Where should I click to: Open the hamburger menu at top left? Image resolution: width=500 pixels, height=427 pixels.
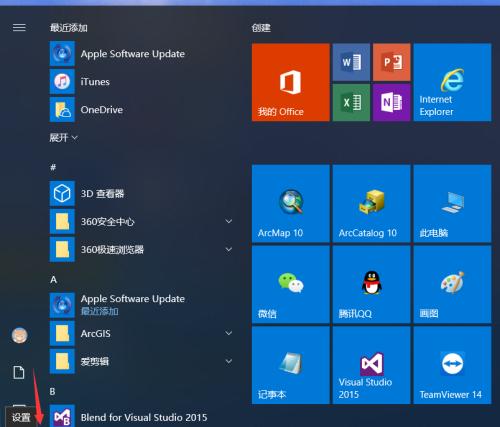point(19,27)
